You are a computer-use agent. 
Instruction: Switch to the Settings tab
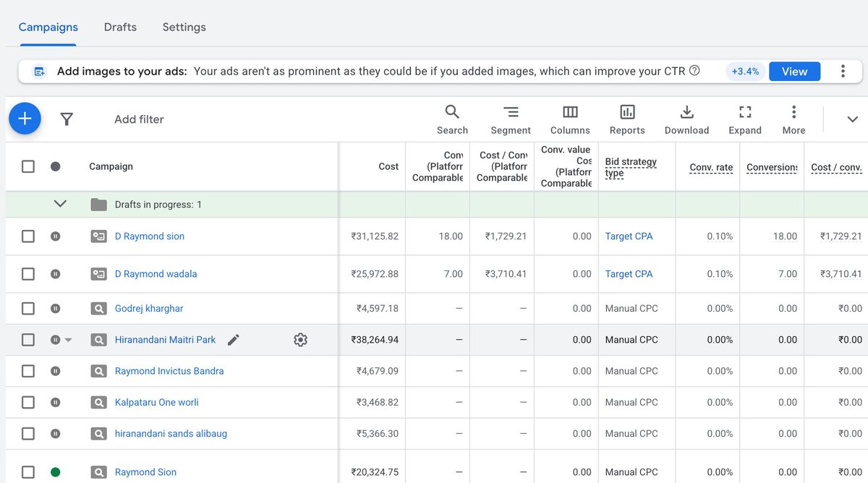tap(184, 27)
